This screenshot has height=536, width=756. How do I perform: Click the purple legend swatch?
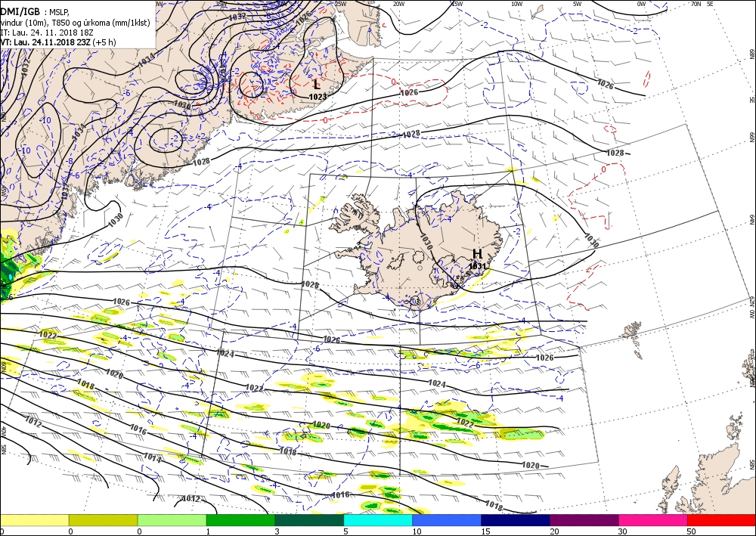tap(584, 520)
